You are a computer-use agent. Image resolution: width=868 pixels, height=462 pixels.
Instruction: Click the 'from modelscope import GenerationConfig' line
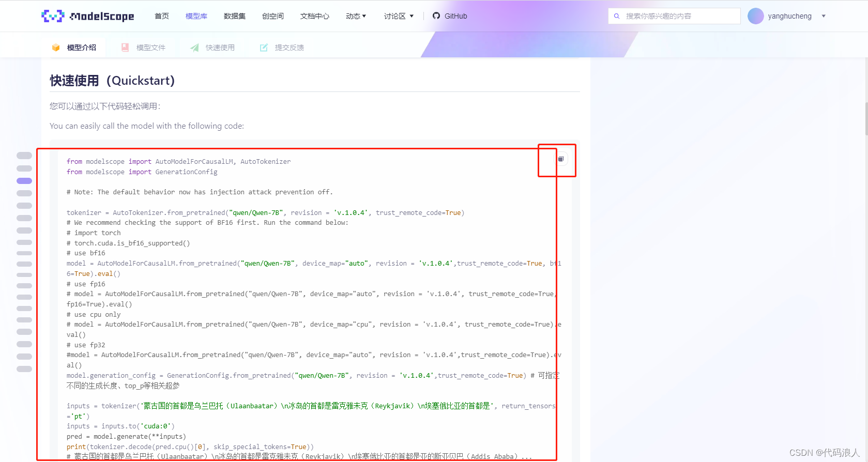click(x=142, y=172)
